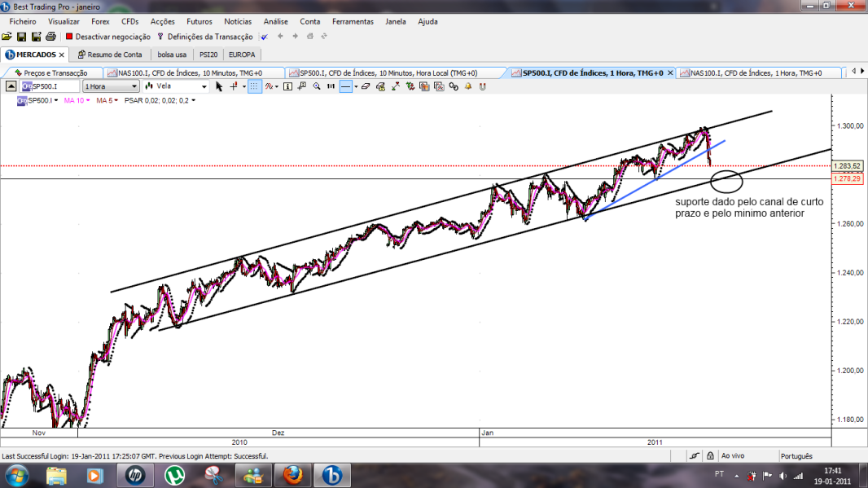Click the 'Ao vivo' status bar text
This screenshot has width=868, height=488.
pyautogui.click(x=732, y=456)
